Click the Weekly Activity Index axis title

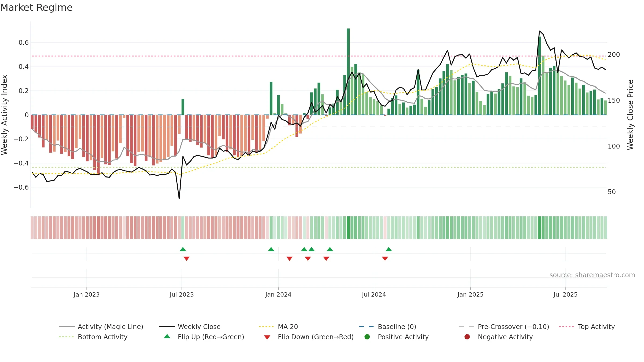5,115
